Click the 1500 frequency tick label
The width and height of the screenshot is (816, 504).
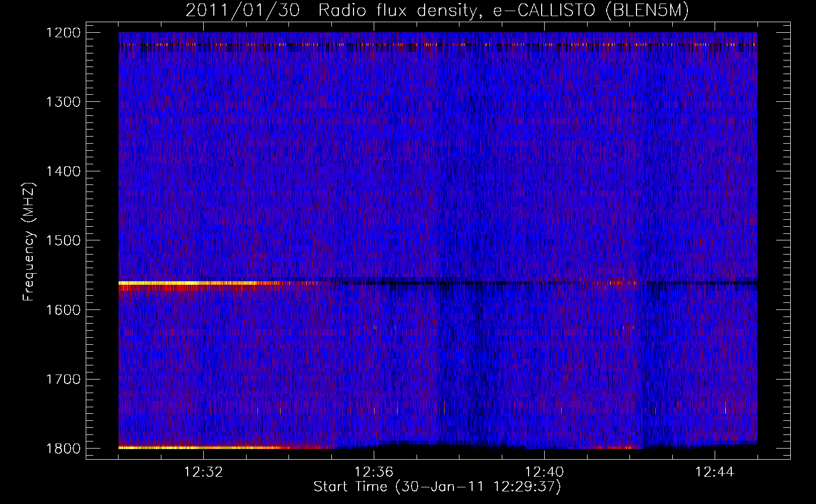pyautogui.click(x=63, y=240)
